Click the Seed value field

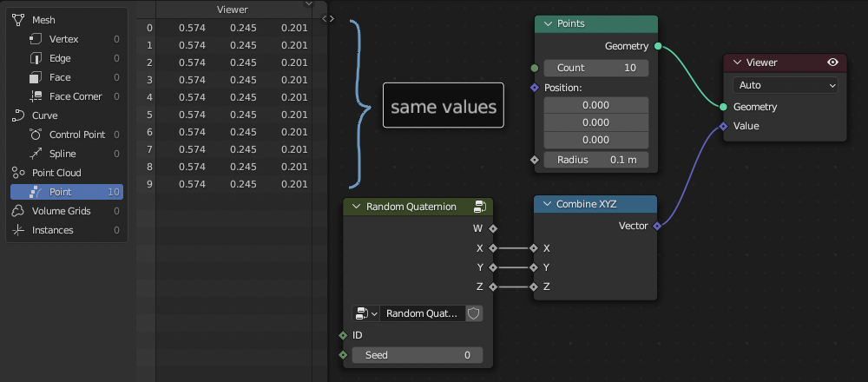pos(418,355)
